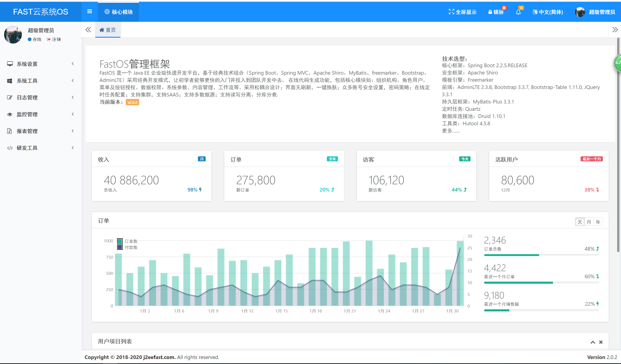The width and height of the screenshot is (621, 364).
Task: Expand 系统设置 menu chevron
Action: point(73,64)
